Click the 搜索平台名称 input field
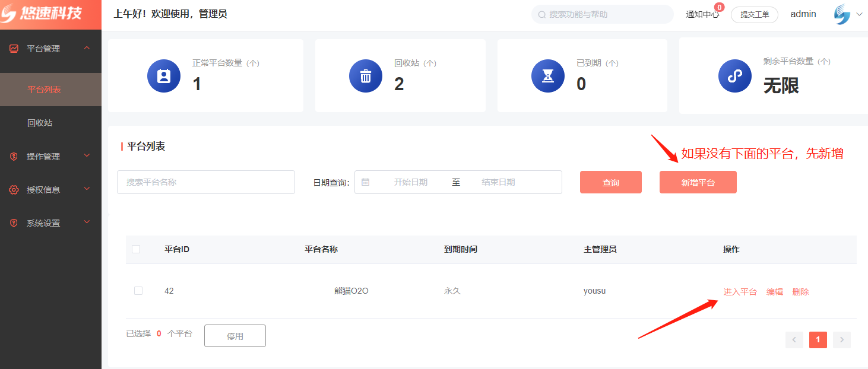The width and height of the screenshot is (868, 369). [206, 182]
